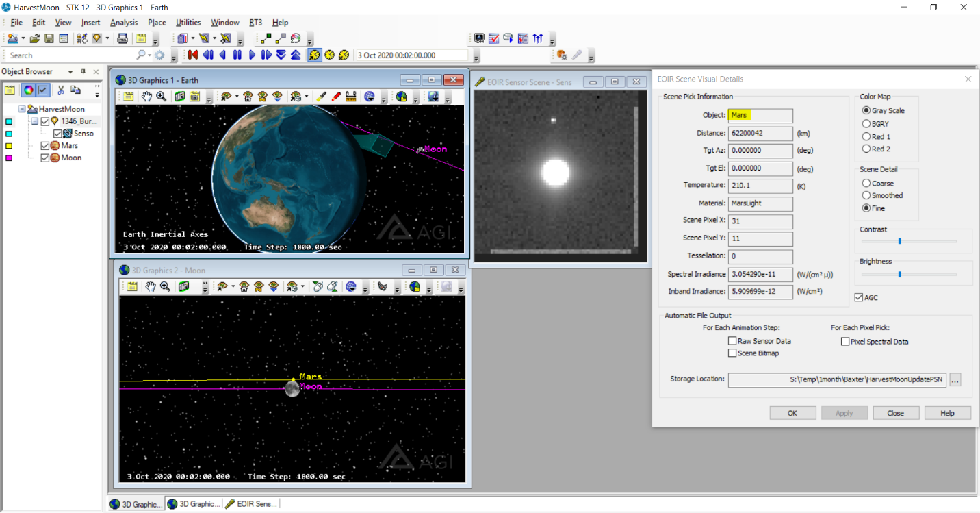Click the Decrease Time Step button

point(281,55)
